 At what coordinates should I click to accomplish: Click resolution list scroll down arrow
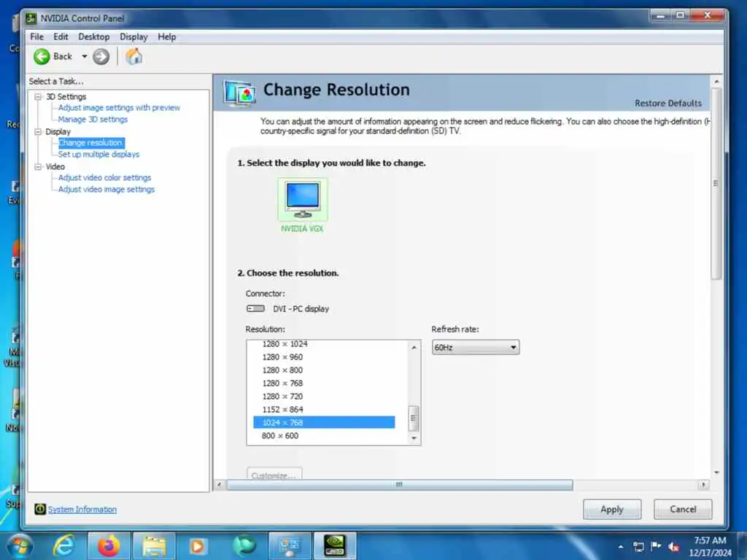click(x=414, y=438)
